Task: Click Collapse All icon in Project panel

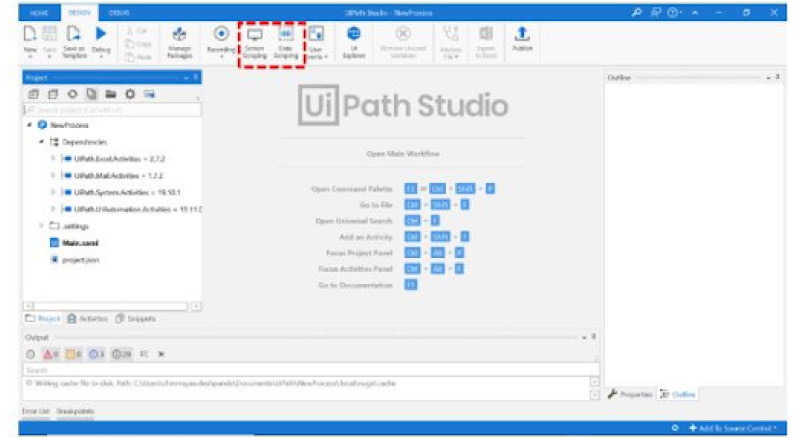Action: (53, 94)
